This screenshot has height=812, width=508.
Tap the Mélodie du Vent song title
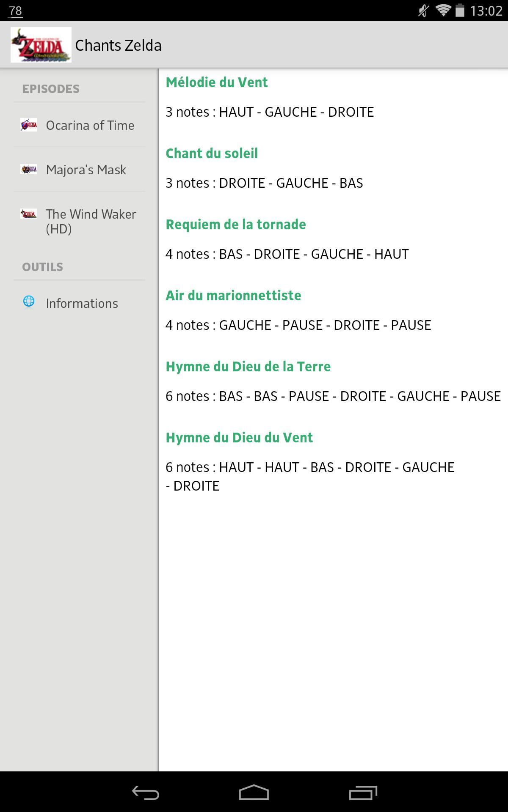point(217,82)
